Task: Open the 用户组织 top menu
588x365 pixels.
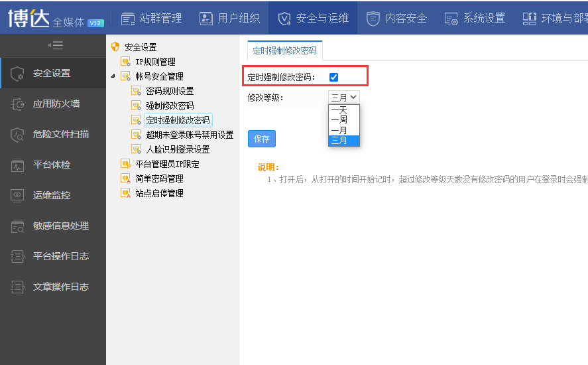Action: (x=230, y=18)
